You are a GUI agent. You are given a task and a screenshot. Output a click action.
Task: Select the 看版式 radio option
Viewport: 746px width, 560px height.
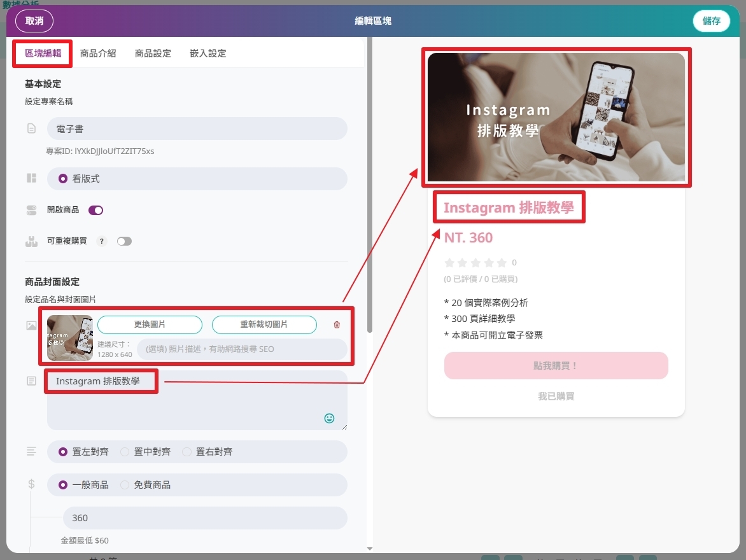pyautogui.click(x=63, y=179)
